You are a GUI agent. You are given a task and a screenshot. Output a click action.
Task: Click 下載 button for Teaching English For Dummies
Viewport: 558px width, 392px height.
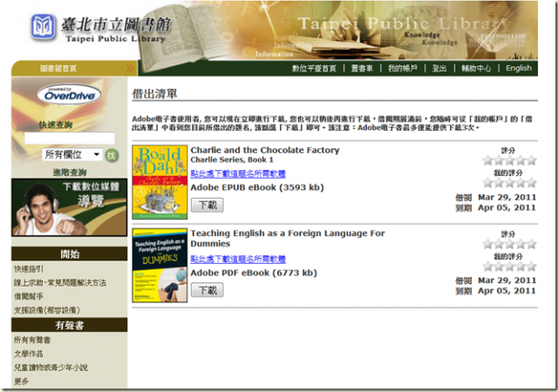pyautogui.click(x=208, y=290)
